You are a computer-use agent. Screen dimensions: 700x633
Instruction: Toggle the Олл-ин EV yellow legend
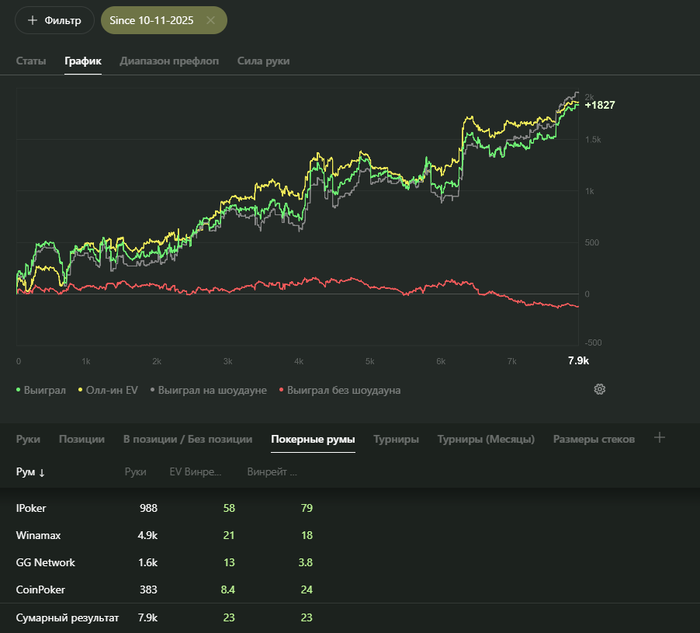click(x=108, y=390)
